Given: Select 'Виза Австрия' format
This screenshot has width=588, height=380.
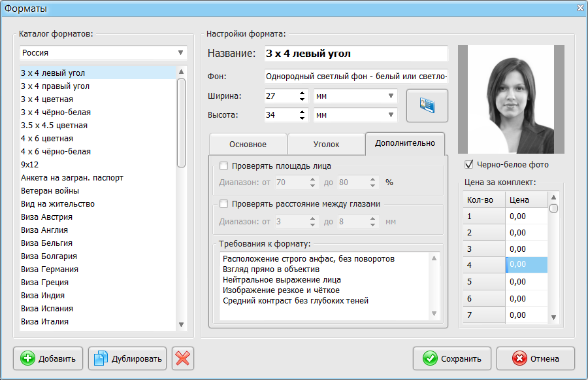Looking at the screenshot, I should tap(98, 217).
